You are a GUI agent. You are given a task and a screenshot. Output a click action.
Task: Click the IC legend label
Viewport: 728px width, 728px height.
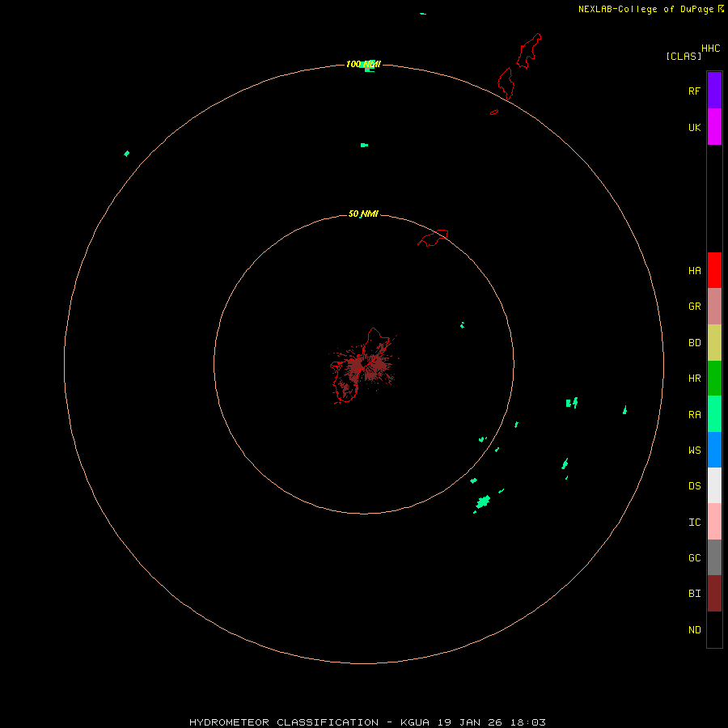point(694,523)
